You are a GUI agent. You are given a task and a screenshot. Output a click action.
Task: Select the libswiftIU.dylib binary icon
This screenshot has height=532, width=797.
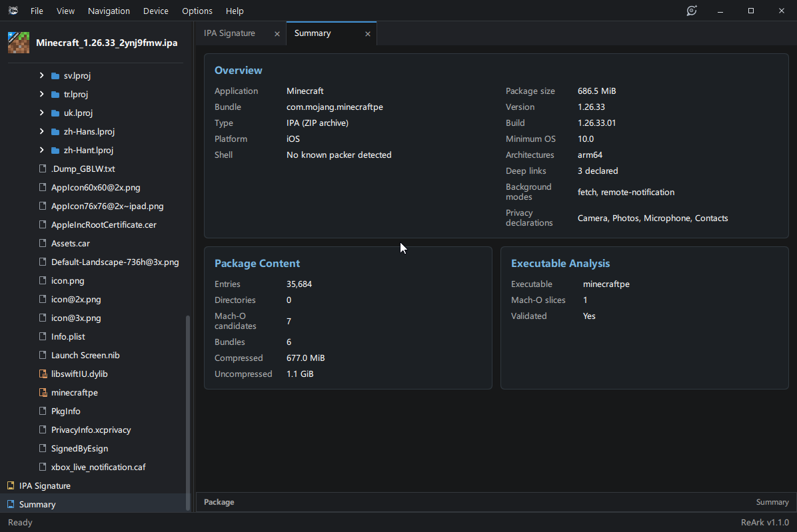coord(43,374)
